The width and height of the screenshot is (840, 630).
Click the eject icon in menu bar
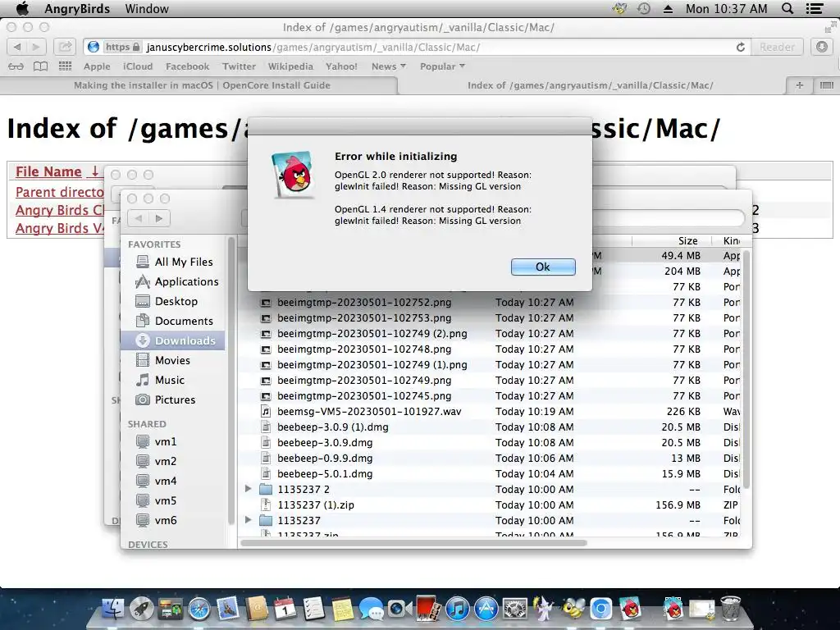point(668,9)
